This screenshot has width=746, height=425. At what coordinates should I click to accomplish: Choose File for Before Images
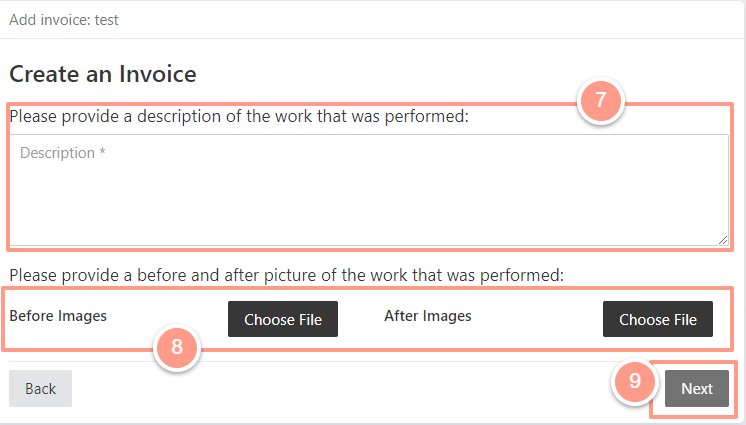click(283, 319)
